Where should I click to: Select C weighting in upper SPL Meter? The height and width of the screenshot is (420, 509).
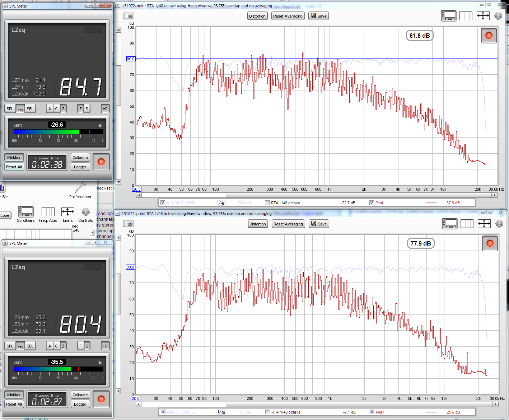[56, 109]
